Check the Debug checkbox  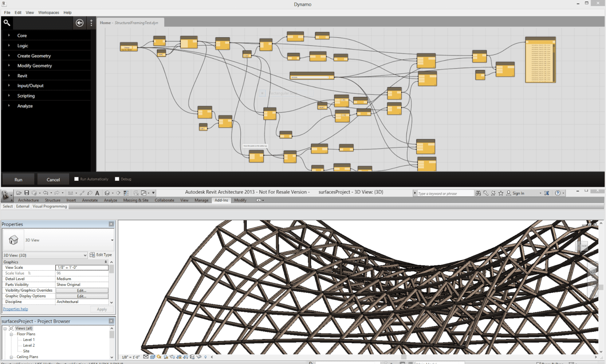click(117, 179)
